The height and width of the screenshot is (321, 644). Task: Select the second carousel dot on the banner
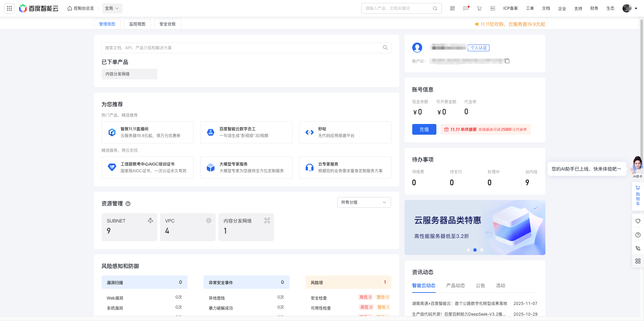[475, 250]
